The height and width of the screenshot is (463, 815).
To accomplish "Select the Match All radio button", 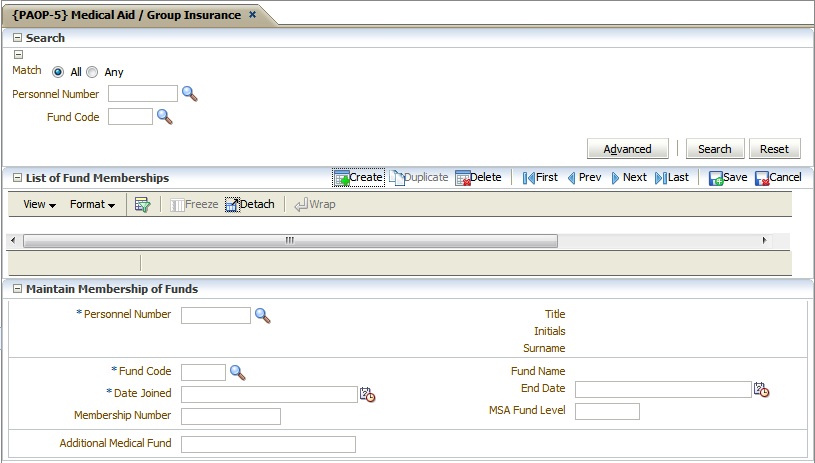I will 58,72.
